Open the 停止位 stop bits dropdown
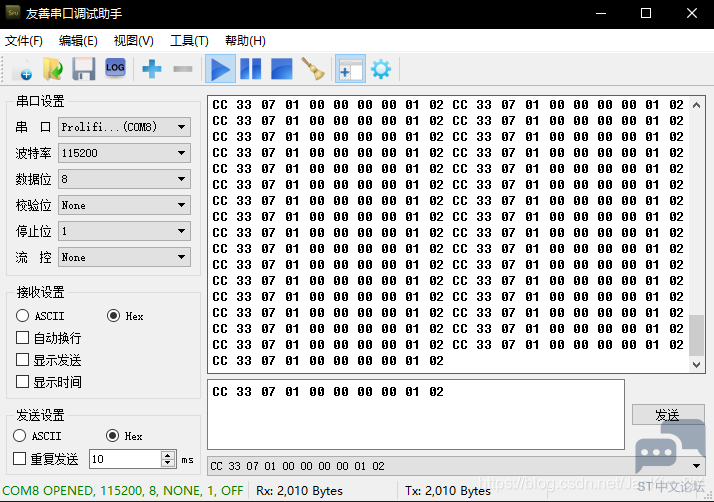This screenshot has height=502, width=714. pyautogui.click(x=124, y=231)
